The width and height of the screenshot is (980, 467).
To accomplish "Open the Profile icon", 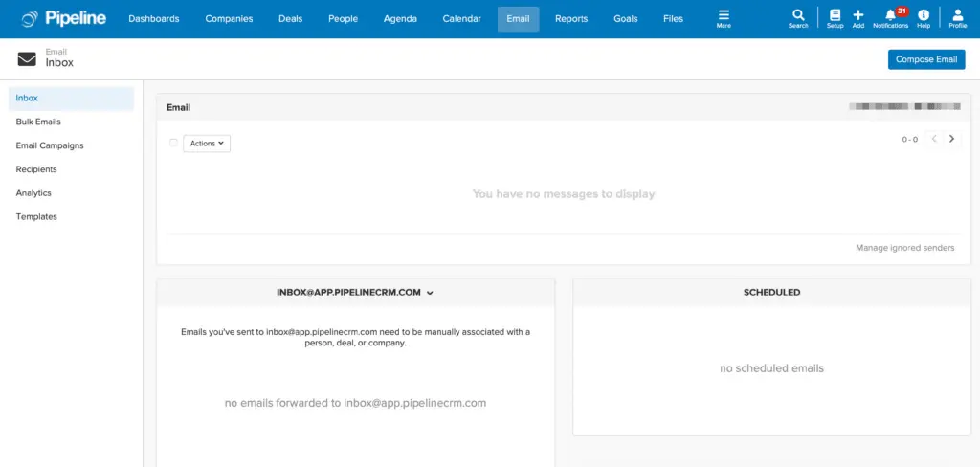I will coord(957,19).
